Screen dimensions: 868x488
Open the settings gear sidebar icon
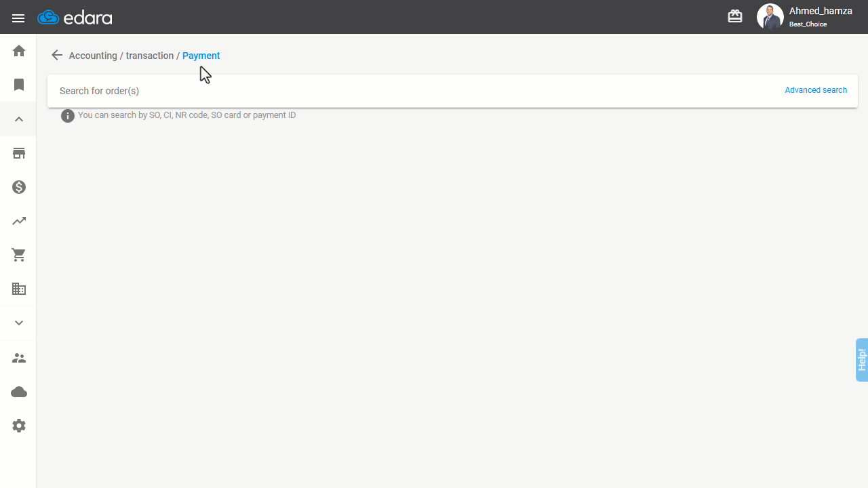tap(19, 426)
